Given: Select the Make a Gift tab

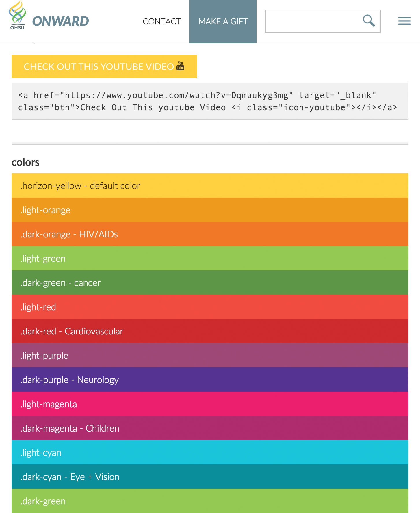Looking at the screenshot, I should [223, 21].
